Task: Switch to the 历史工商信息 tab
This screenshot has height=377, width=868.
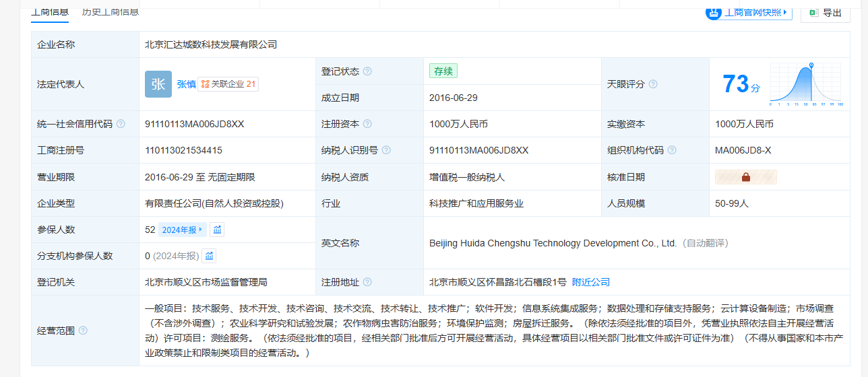Action: [110, 11]
